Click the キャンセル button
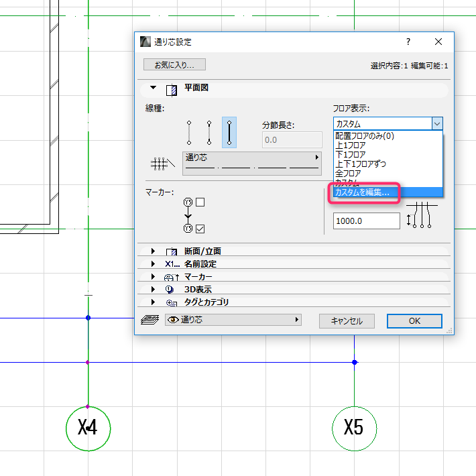This screenshot has height=476, width=476. [x=347, y=321]
